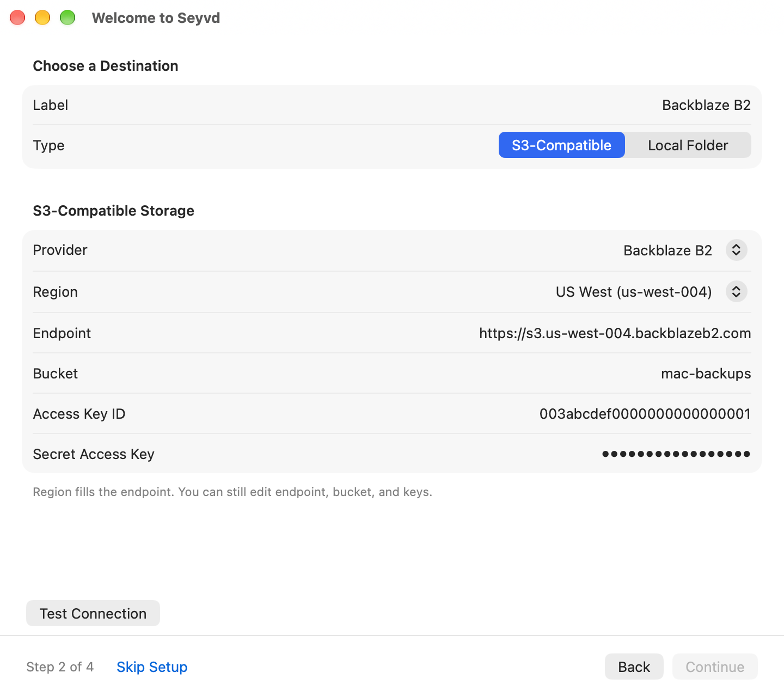The image size is (784, 697).
Task: Edit the Label field Backblaze B2
Action: tap(706, 105)
